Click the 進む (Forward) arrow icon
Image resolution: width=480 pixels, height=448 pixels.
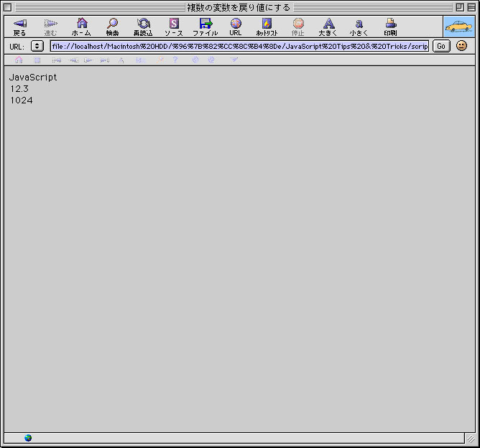50,24
